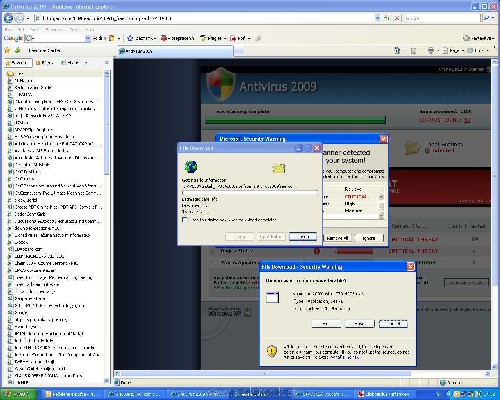Switch to the last taskbar window button
This screenshot has height=400, width=500.
pyautogui.click(x=385, y=394)
